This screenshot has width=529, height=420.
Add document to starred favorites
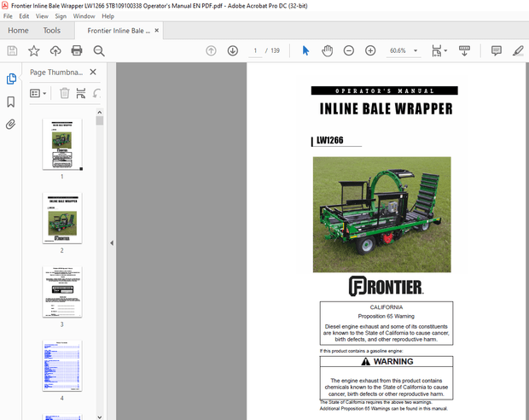click(34, 51)
